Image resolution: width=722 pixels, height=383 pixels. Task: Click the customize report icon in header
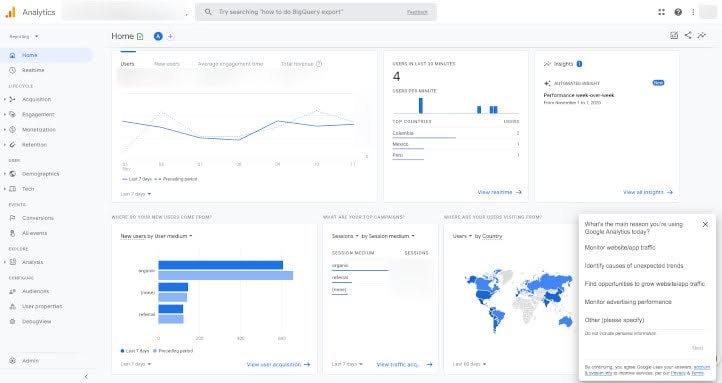(674, 35)
